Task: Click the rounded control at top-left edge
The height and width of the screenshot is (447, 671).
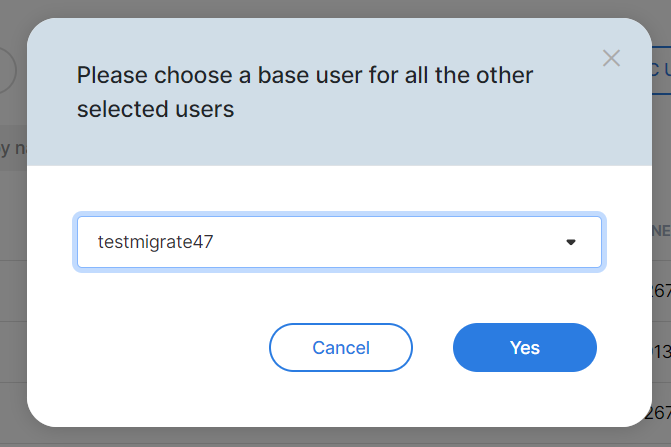Action: point(8,70)
